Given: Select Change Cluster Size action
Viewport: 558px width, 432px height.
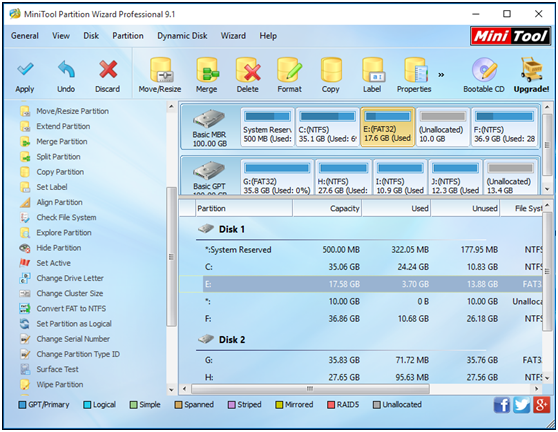Looking at the screenshot, I should [x=62, y=294].
